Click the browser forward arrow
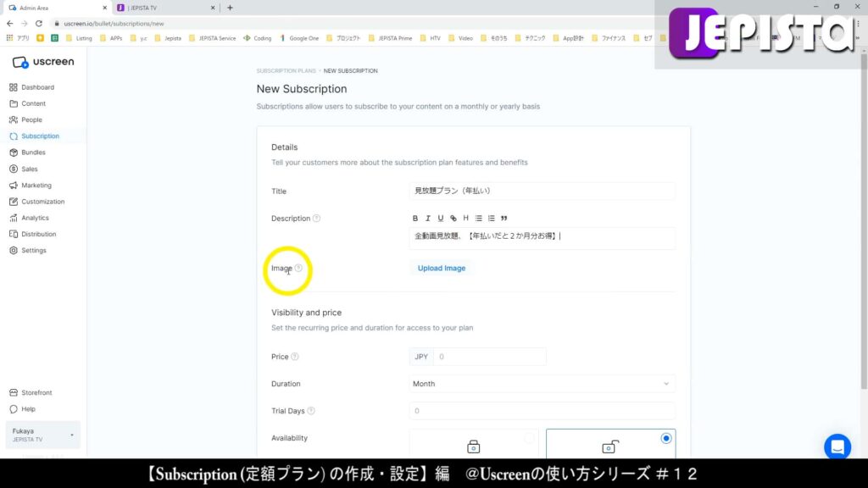 (25, 24)
